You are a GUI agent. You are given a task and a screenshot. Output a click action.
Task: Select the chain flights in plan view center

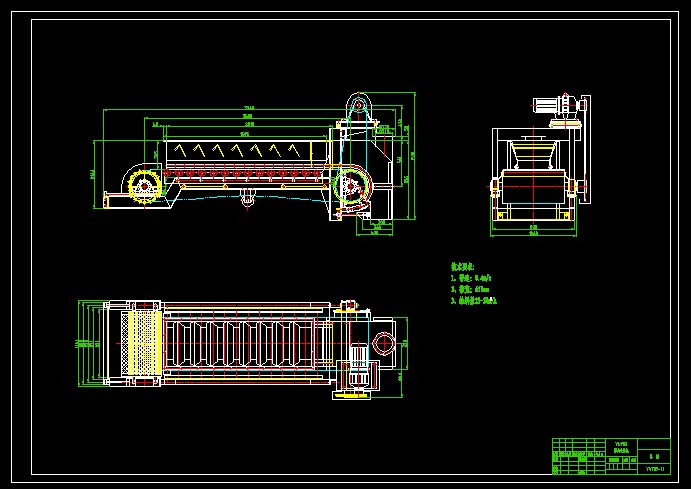[240, 342]
